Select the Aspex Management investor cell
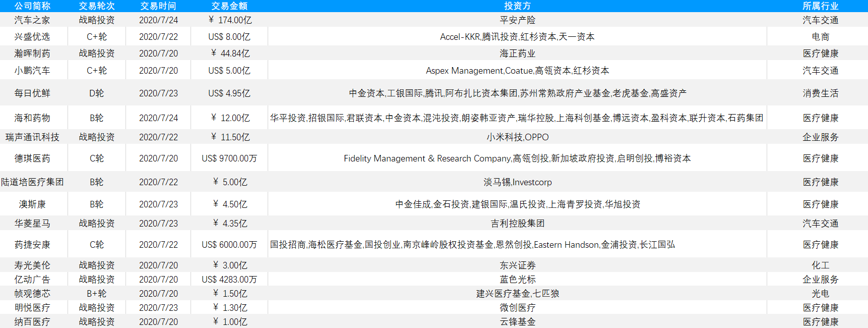The height and width of the screenshot is (328, 868). point(518,71)
